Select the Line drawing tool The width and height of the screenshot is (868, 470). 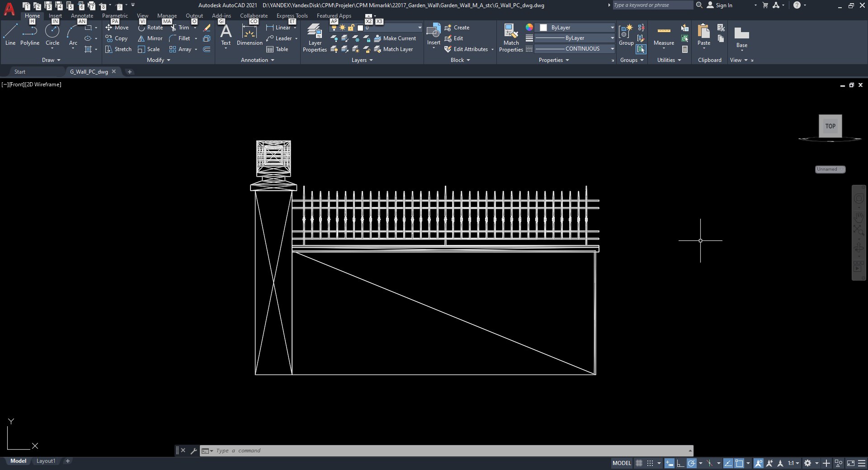pos(10,34)
